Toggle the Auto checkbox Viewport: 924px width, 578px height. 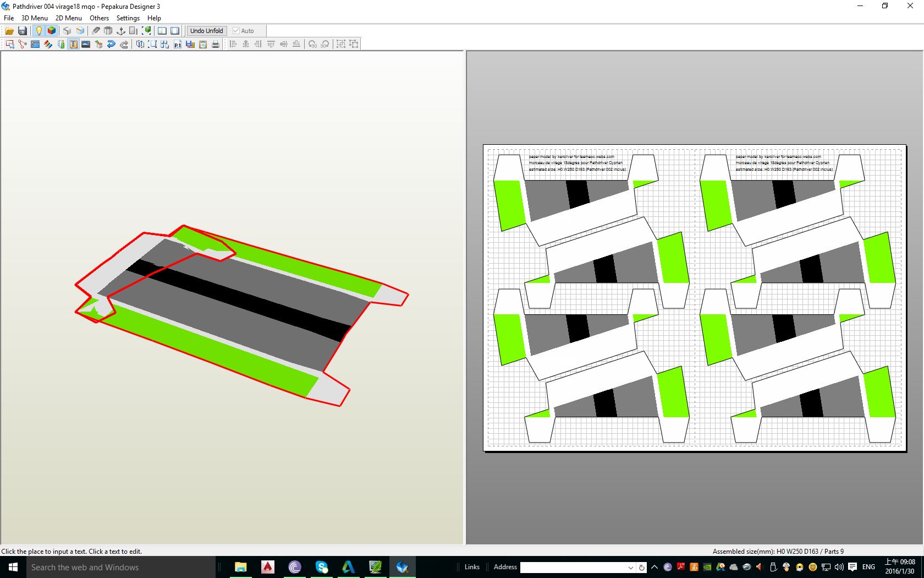click(x=237, y=31)
